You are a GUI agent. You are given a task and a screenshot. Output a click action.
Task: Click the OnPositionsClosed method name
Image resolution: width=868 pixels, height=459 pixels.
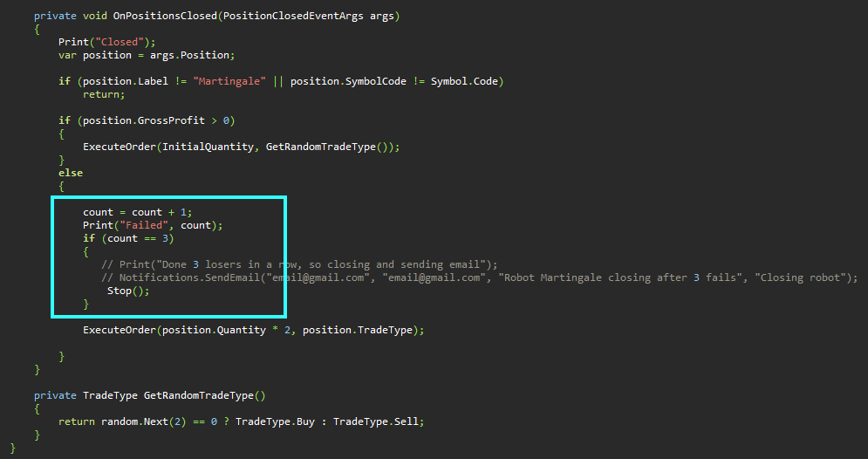165,16
